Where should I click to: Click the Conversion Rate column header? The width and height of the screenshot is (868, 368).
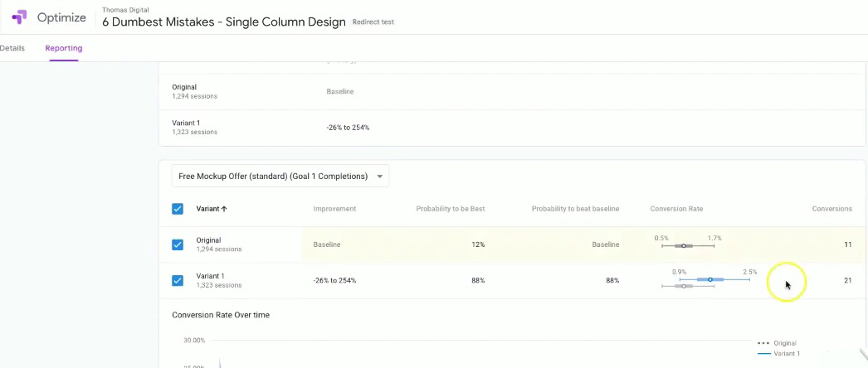(x=676, y=209)
